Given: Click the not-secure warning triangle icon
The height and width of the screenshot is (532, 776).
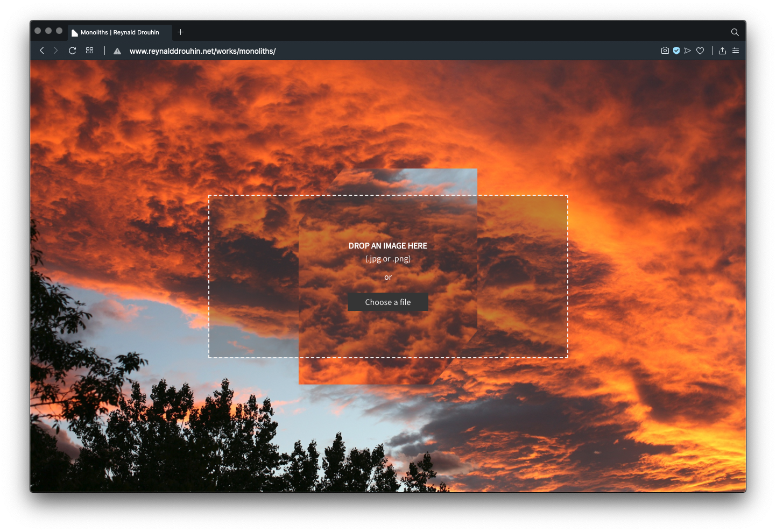Looking at the screenshot, I should click(117, 51).
